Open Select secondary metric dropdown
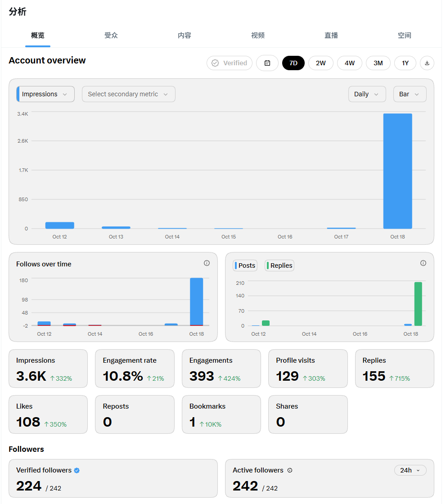The width and height of the screenshot is (446, 504). 129,94
